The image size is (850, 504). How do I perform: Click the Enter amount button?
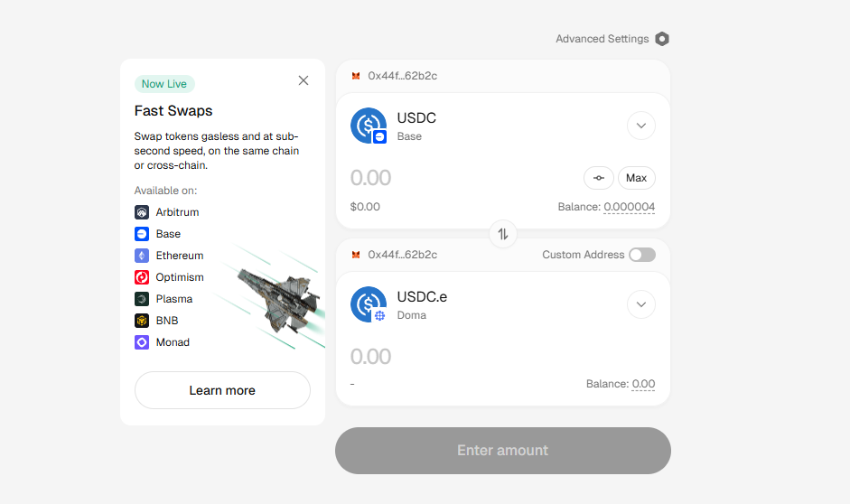coord(502,451)
